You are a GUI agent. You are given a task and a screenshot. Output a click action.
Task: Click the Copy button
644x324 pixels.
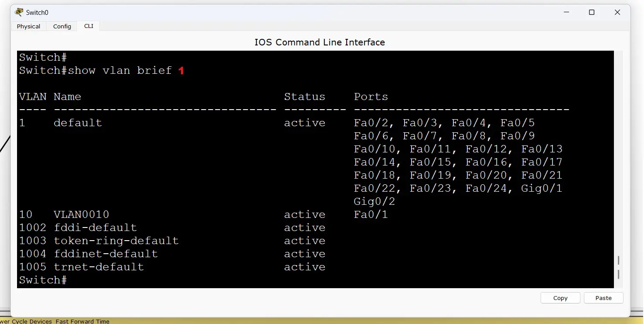click(x=560, y=298)
